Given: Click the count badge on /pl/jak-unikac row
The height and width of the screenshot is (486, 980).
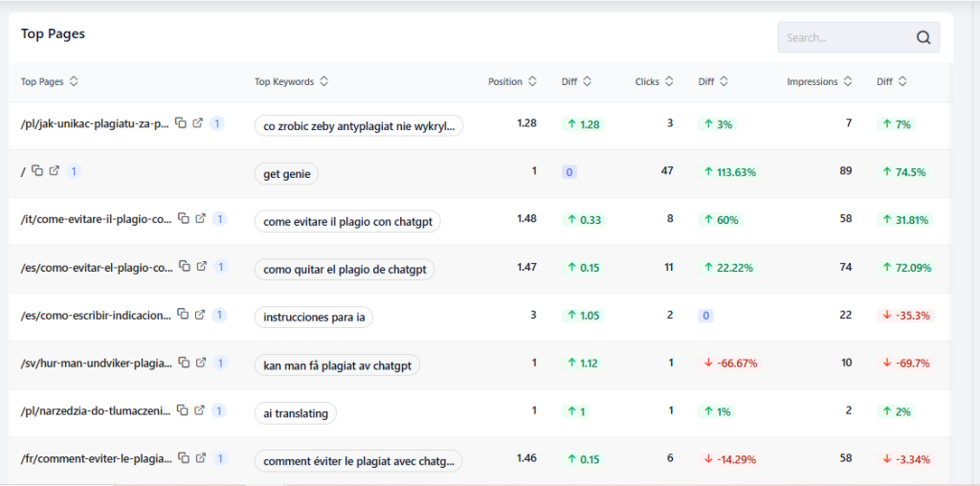Looking at the screenshot, I should pyautogui.click(x=217, y=123).
